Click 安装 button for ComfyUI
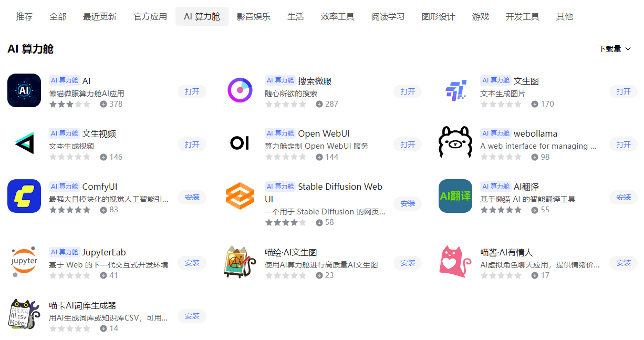 [x=192, y=198]
